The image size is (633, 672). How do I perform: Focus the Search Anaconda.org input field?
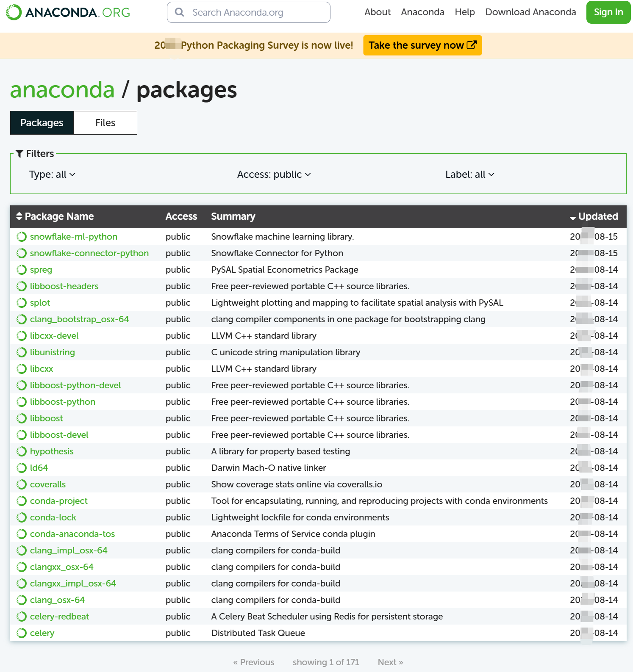tap(249, 12)
